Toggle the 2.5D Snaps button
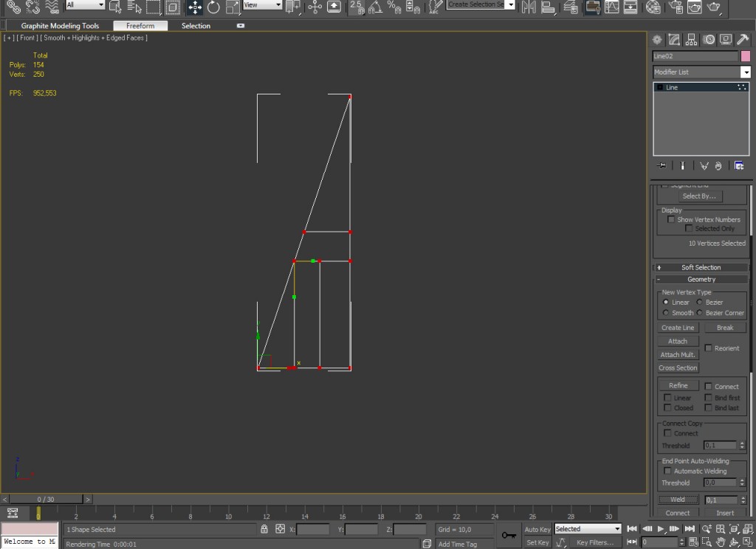The width and height of the screenshot is (756, 549). pos(357,7)
